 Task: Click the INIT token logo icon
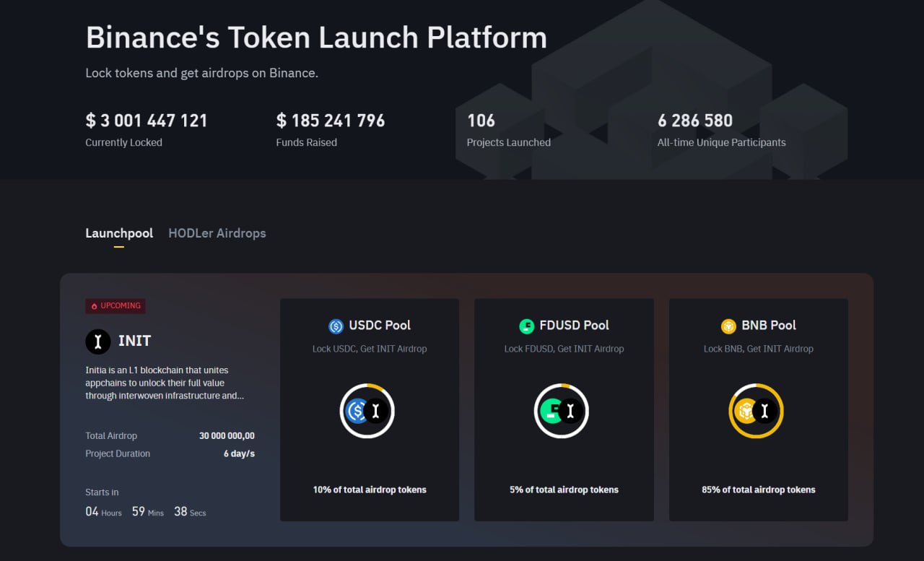(98, 342)
